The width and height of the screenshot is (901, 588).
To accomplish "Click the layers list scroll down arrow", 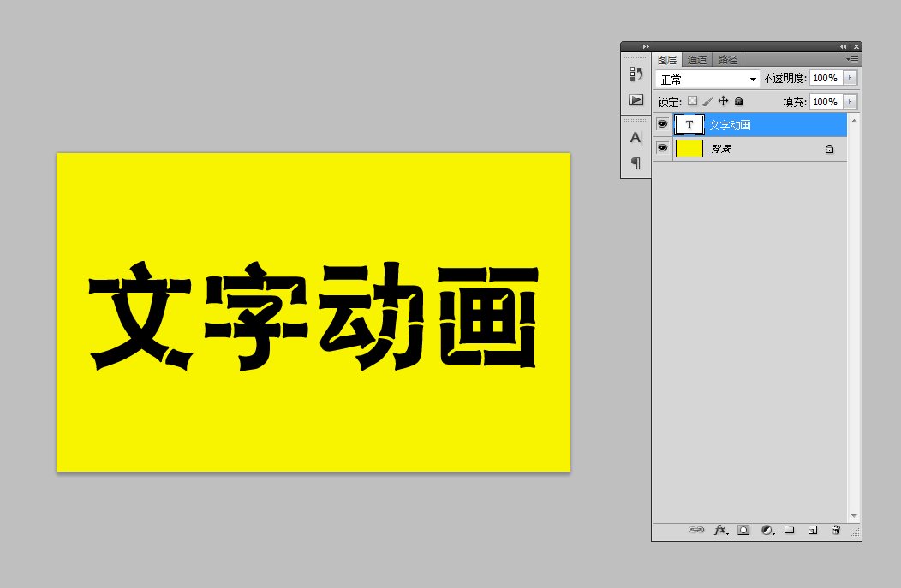I will pos(854,516).
